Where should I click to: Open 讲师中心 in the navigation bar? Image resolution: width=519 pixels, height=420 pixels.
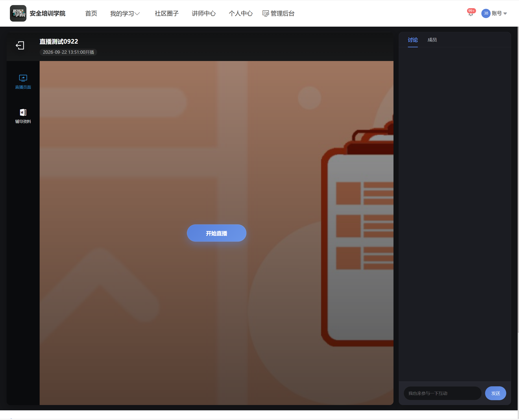(x=204, y=14)
